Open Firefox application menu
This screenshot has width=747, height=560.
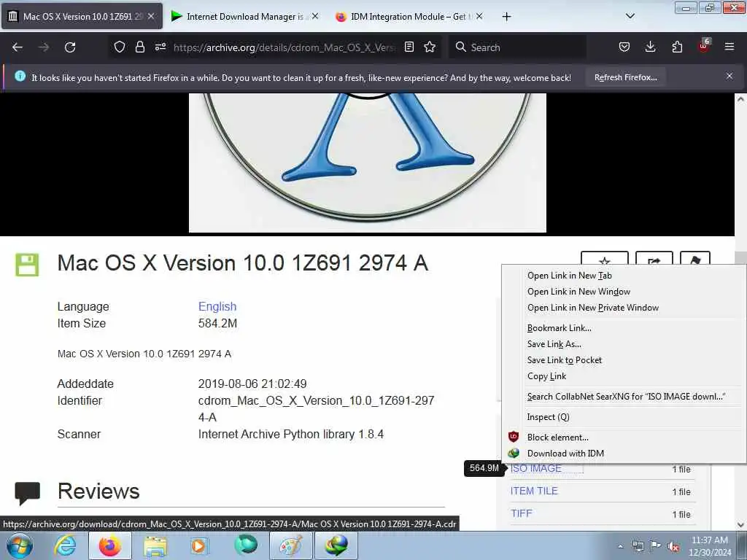[729, 47]
